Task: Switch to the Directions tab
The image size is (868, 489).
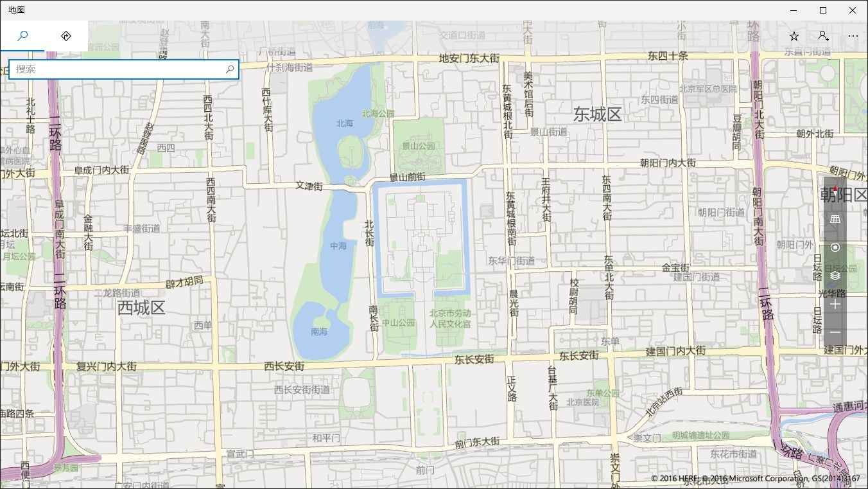Action: pyautogui.click(x=65, y=36)
